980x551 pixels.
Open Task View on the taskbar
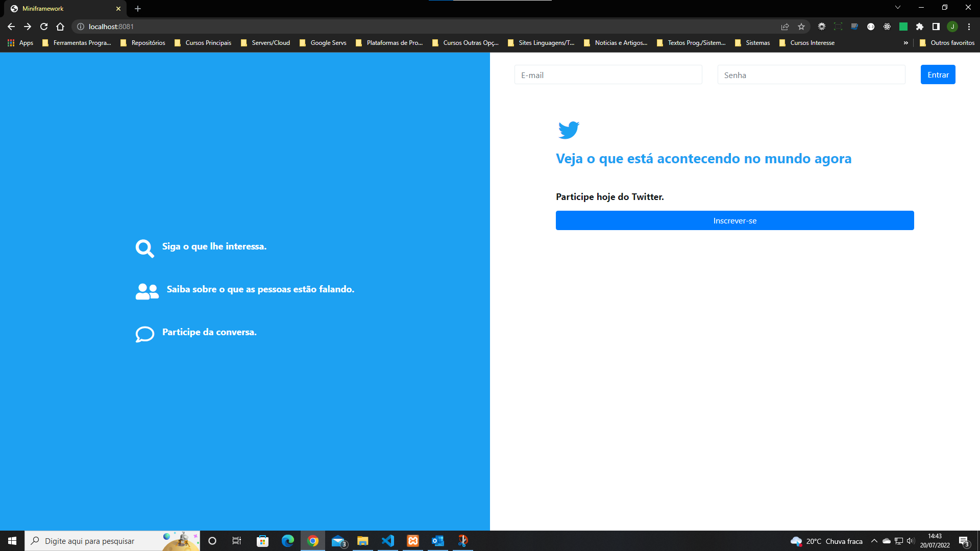(x=237, y=541)
